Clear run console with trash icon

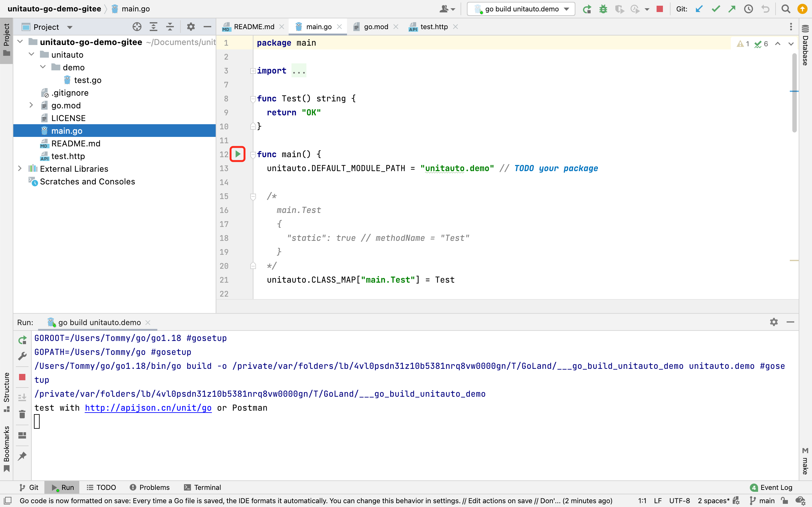(x=22, y=414)
